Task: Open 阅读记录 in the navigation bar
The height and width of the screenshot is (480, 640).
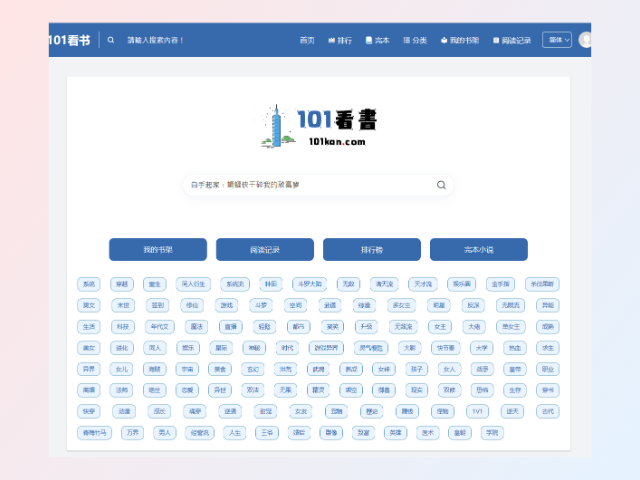Action: [512, 40]
